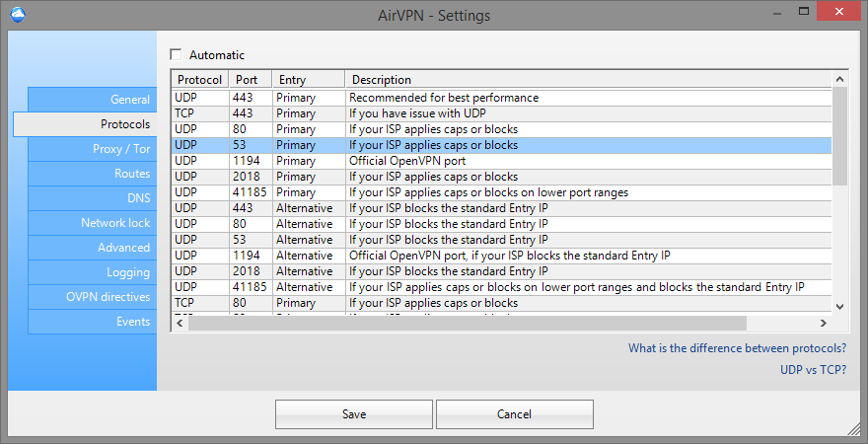The height and width of the screenshot is (444, 868).
Task: Select the UDP 1194 Alternative row
Action: point(501,256)
